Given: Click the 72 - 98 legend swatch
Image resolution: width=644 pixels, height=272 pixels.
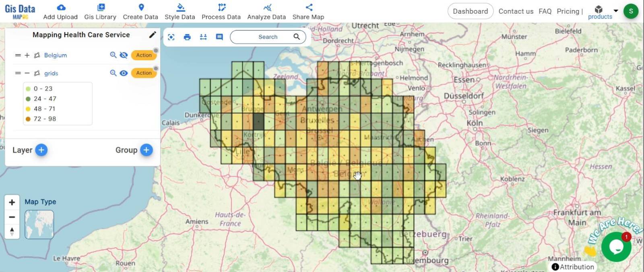Looking at the screenshot, I should click(x=28, y=119).
